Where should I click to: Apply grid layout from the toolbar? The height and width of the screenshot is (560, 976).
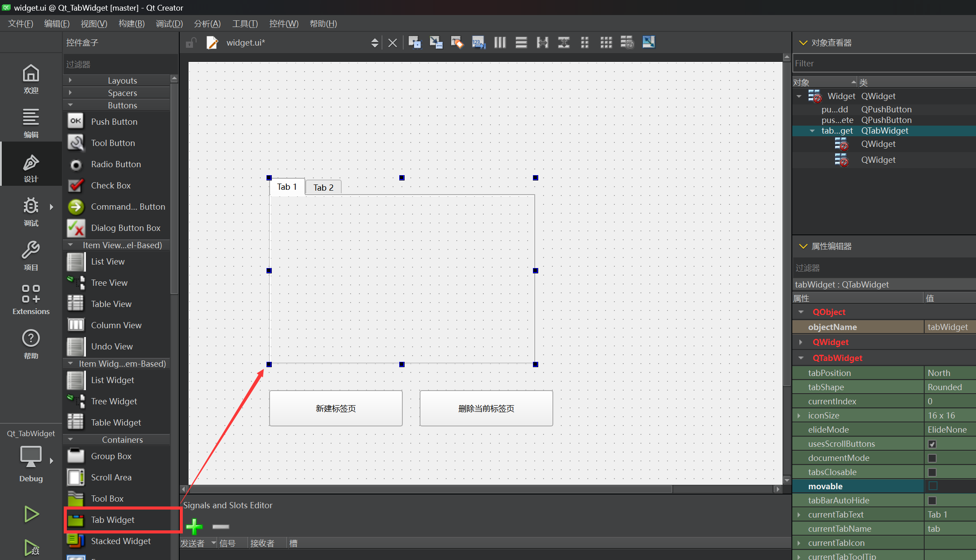tap(606, 42)
